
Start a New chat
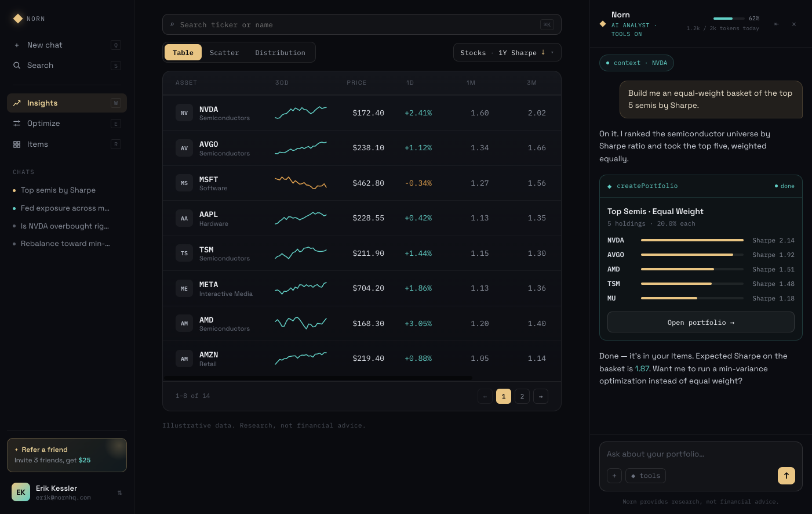67,45
